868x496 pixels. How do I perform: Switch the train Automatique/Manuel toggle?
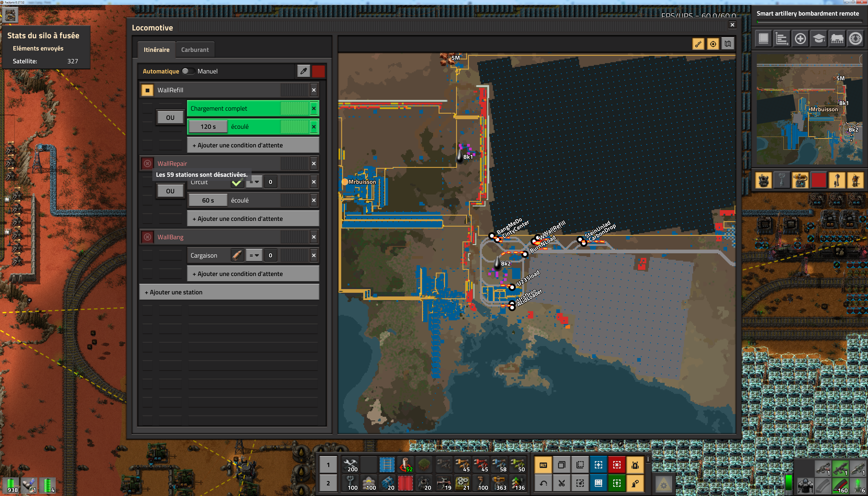188,71
